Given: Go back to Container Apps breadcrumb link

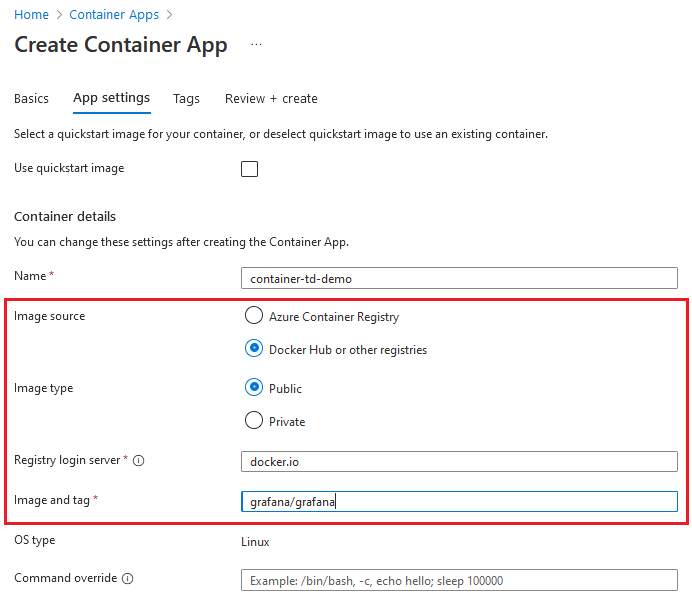Looking at the screenshot, I should tap(114, 15).
